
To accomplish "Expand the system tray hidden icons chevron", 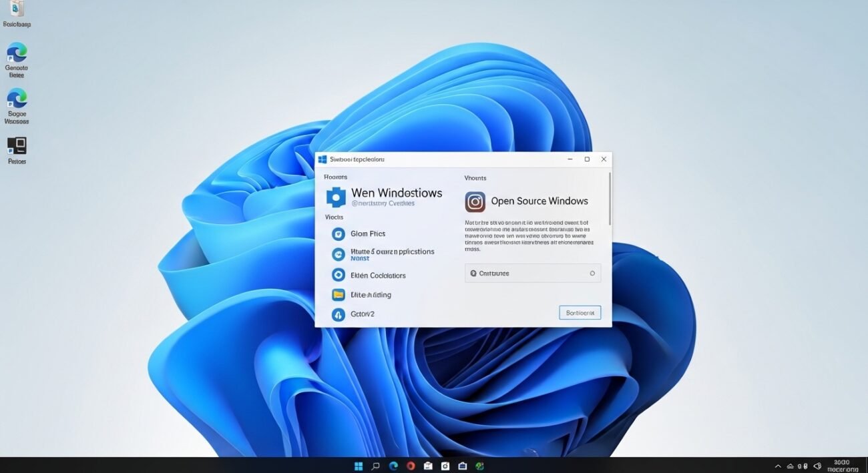I will (778, 466).
